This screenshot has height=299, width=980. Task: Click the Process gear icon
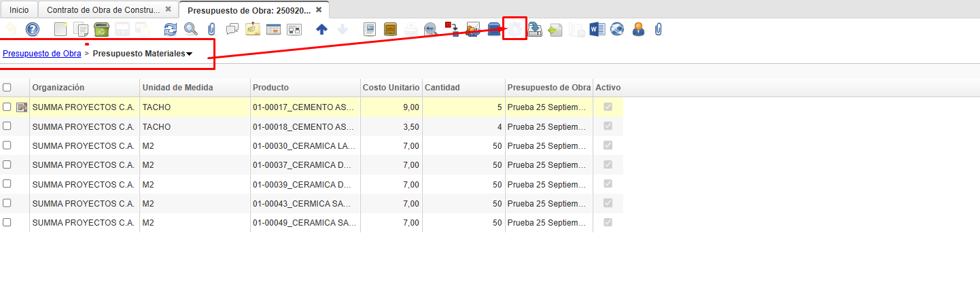pyautogui.click(x=514, y=29)
